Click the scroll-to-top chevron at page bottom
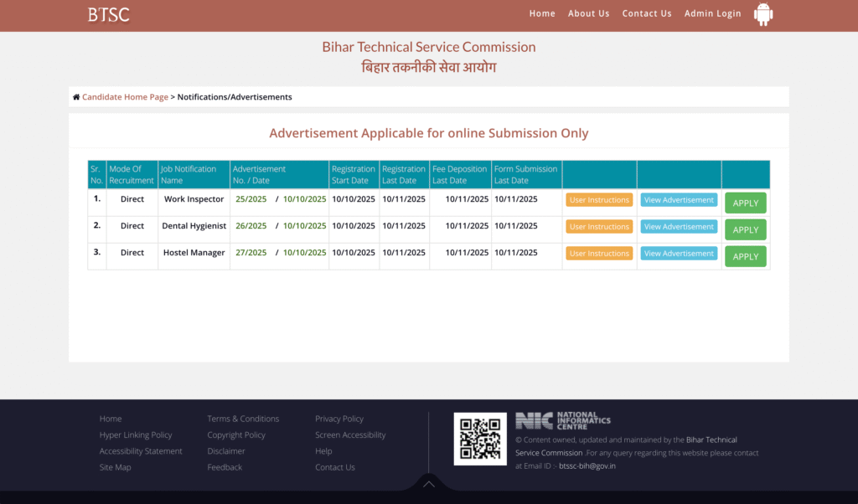The image size is (858, 504). [x=429, y=484]
